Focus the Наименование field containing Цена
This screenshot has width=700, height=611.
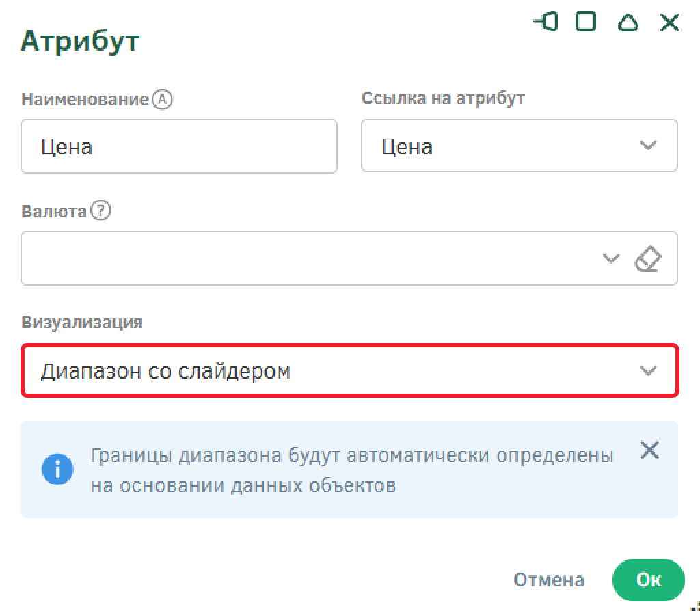tap(178, 146)
